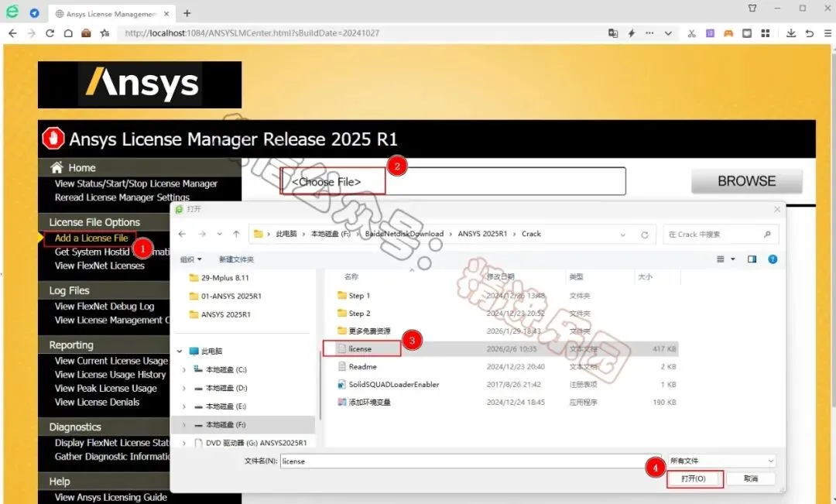Click the BROWSE button
The image size is (836, 504).
pyautogui.click(x=746, y=181)
